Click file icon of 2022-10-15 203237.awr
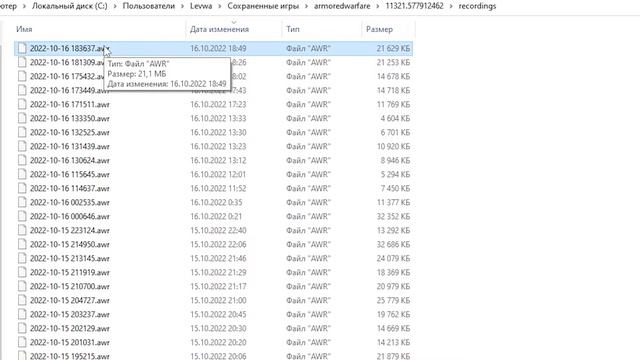 tap(22, 314)
